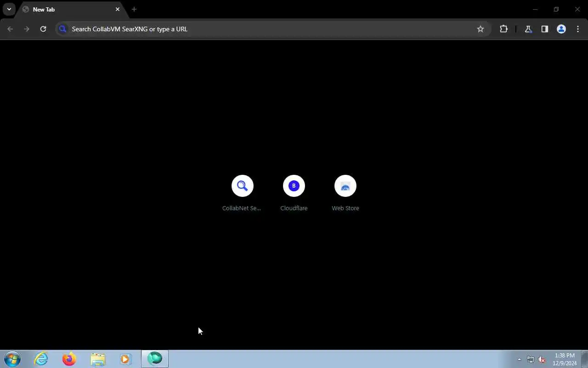Go back with the back arrow
Viewport: 588px width, 368px height.
10,29
